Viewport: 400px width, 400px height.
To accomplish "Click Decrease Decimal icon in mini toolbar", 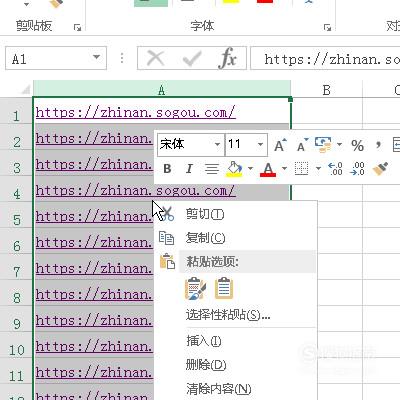I will point(357,169).
